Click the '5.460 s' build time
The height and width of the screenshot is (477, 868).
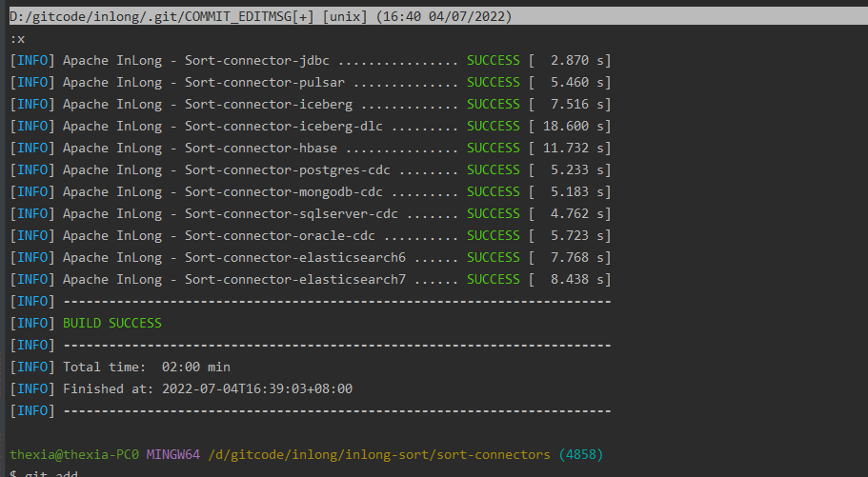[x=576, y=83]
